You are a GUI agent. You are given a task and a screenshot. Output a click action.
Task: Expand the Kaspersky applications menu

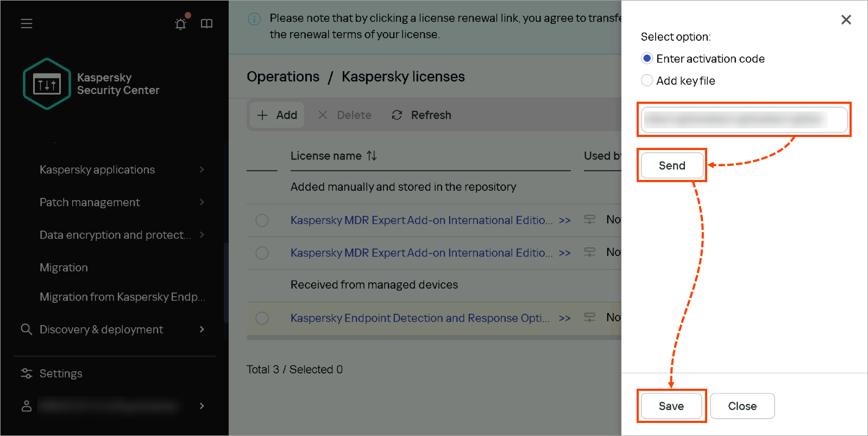point(122,170)
